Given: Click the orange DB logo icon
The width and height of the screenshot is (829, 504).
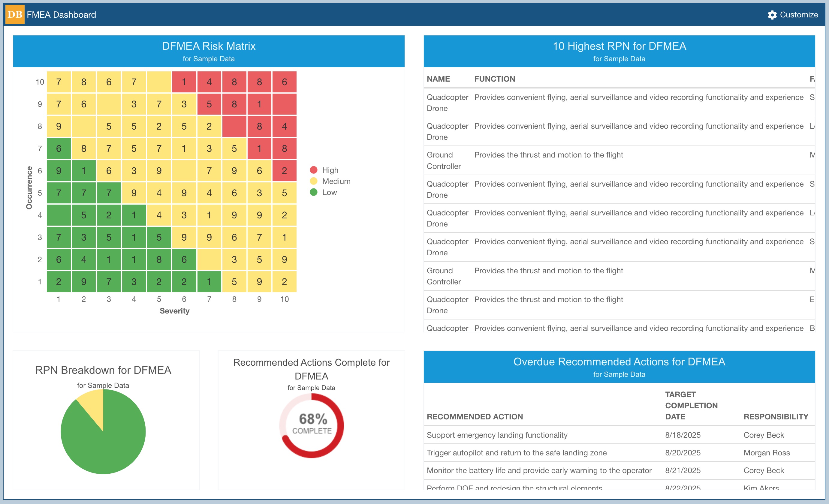Looking at the screenshot, I should click(x=15, y=14).
